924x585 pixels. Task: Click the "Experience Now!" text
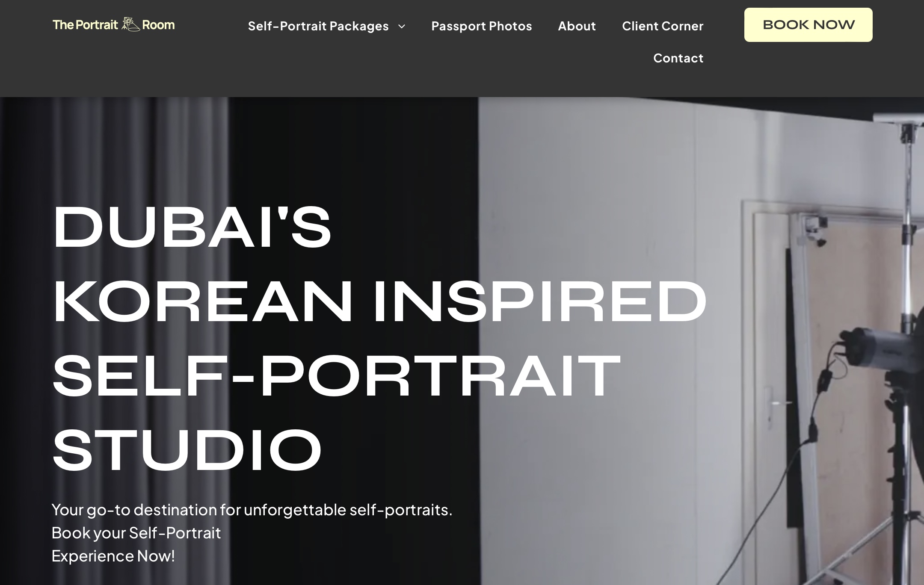(x=113, y=556)
